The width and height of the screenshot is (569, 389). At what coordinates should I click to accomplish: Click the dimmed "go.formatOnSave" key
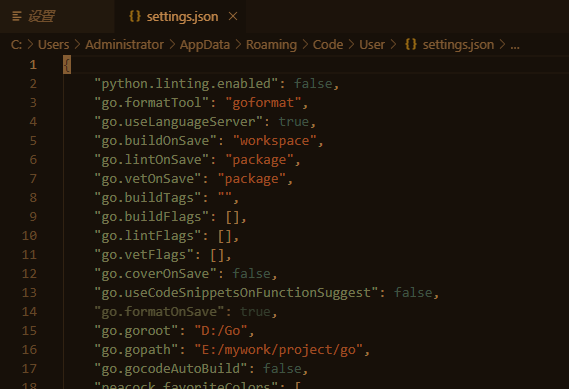(159, 312)
